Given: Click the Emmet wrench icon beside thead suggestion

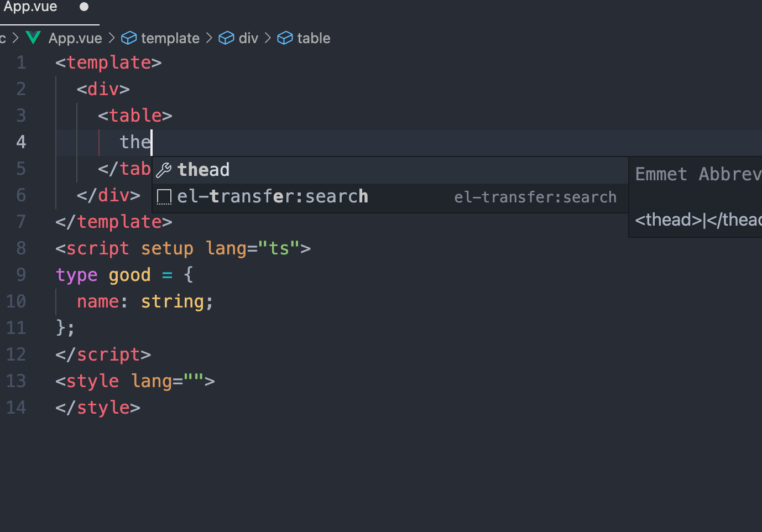Looking at the screenshot, I should [x=164, y=170].
